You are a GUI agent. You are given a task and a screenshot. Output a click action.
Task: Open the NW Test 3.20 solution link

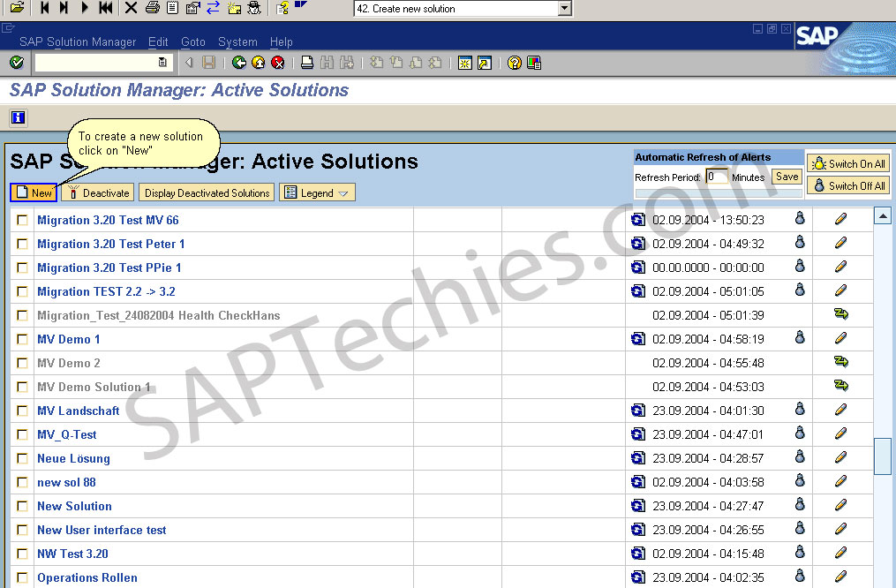(x=72, y=554)
